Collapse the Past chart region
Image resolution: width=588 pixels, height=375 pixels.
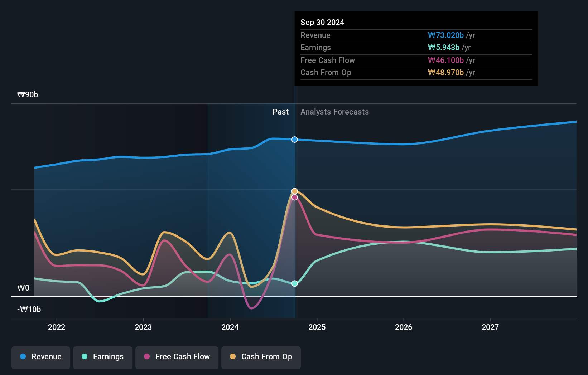280,112
